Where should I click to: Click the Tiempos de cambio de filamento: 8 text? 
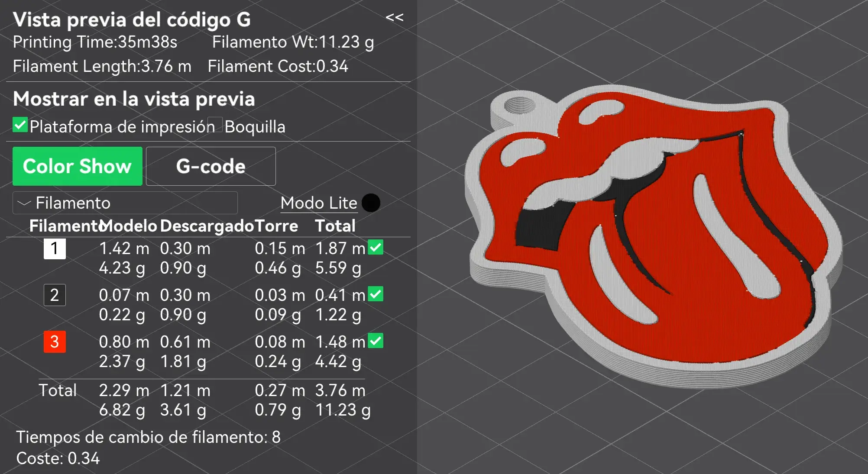[x=148, y=437]
